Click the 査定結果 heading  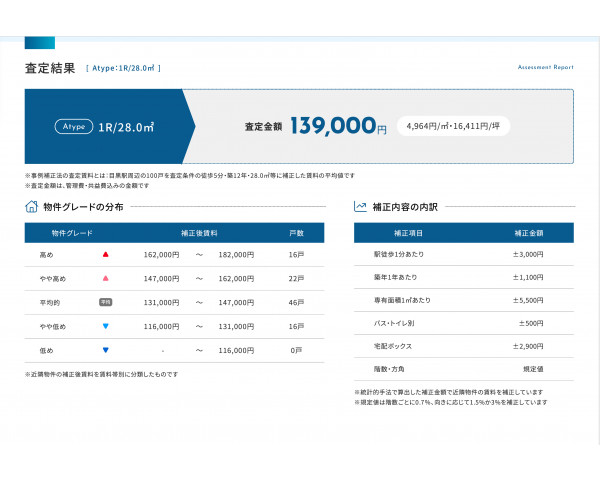click(50, 68)
